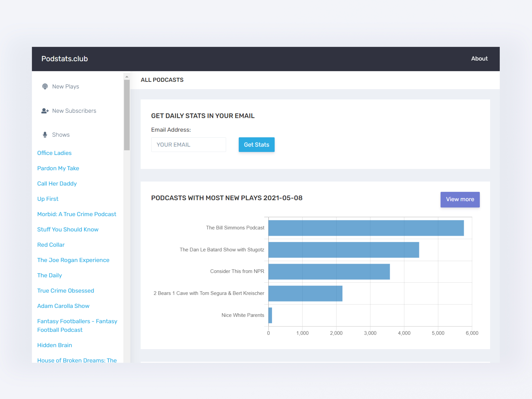Click the 3,000 axis label

coord(370,333)
